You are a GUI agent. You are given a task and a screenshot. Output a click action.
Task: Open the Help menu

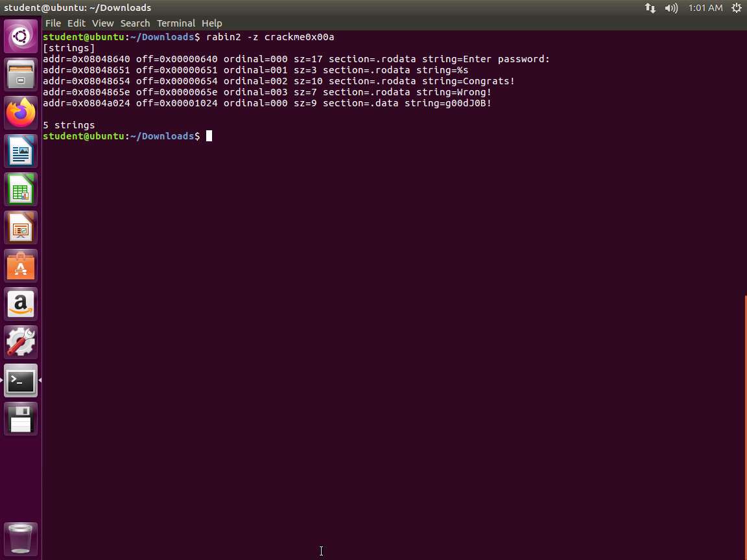pos(211,23)
